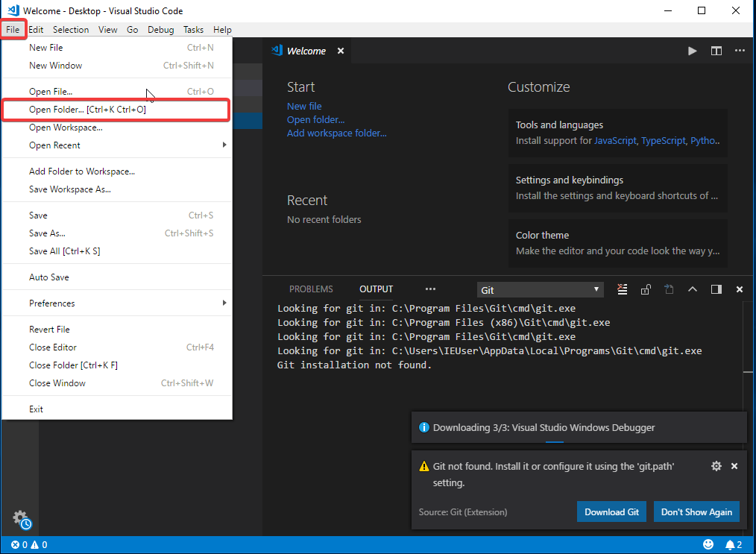Click the open log file icon

click(669, 289)
